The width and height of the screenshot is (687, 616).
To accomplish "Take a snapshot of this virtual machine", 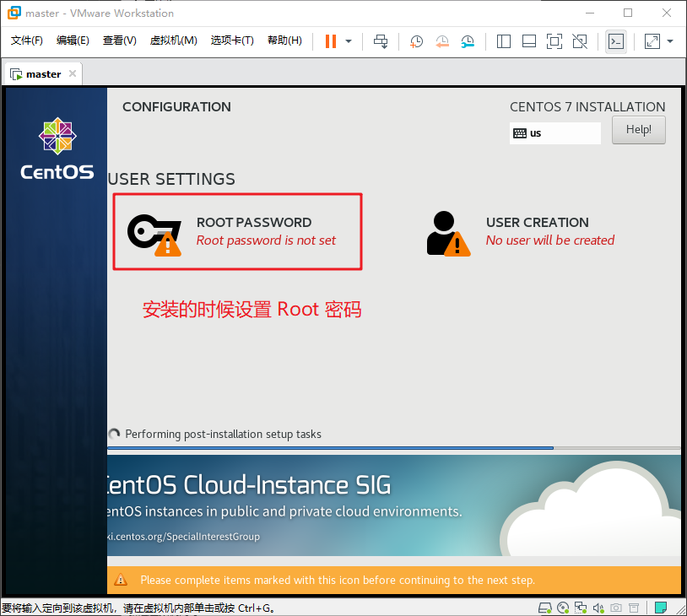I will pyautogui.click(x=416, y=41).
